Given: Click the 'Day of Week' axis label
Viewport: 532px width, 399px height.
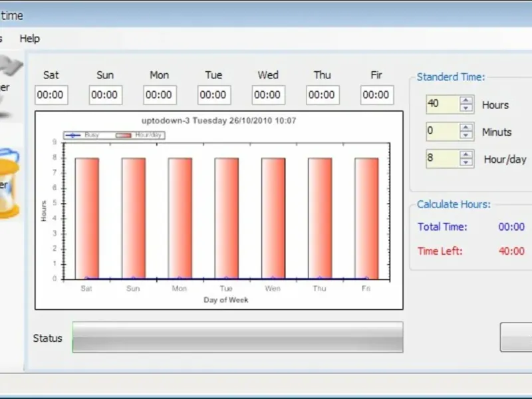Looking at the screenshot, I should coord(226,300).
